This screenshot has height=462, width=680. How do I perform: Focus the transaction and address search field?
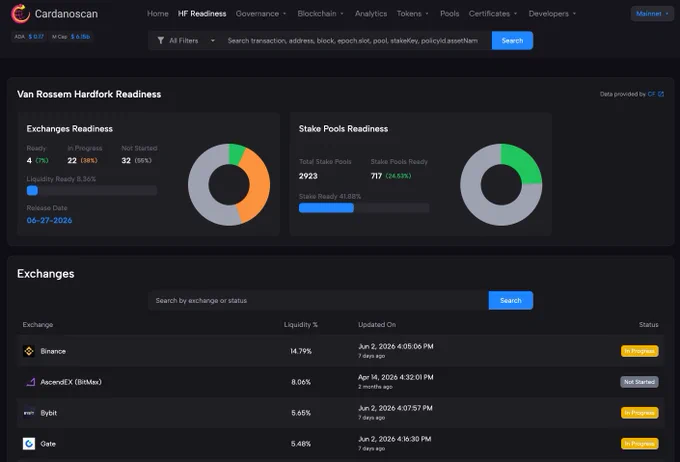(354, 40)
